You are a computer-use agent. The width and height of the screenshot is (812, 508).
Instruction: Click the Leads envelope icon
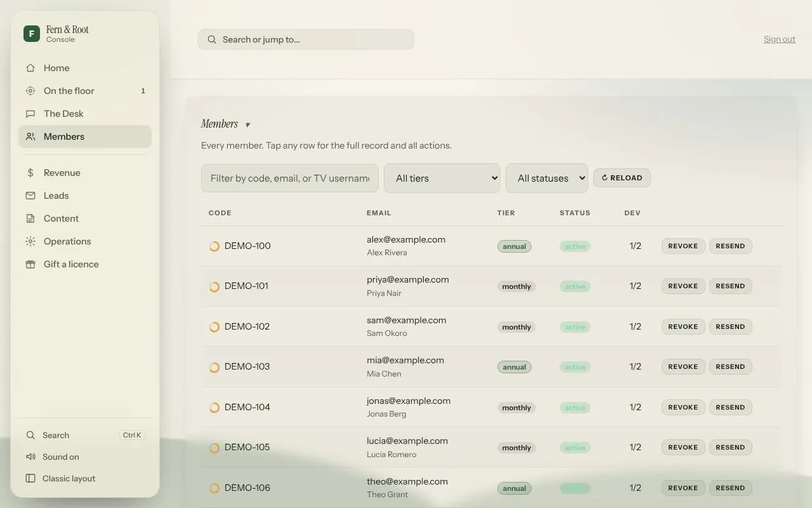(x=30, y=196)
